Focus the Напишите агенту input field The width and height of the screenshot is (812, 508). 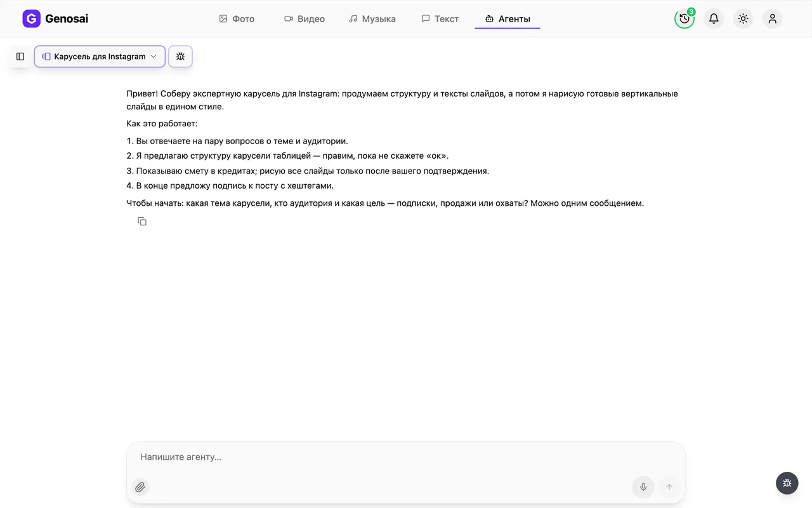pyautogui.click(x=406, y=457)
